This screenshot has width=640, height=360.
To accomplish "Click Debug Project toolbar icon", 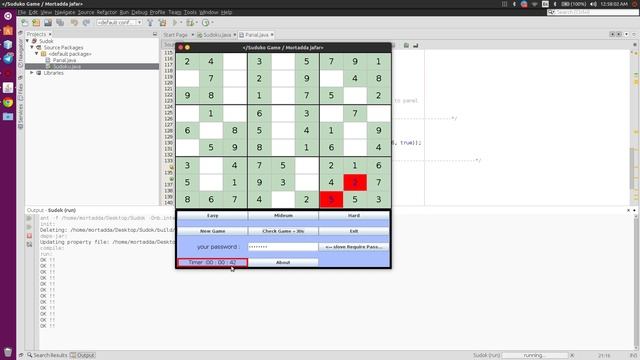I will coord(190,23).
